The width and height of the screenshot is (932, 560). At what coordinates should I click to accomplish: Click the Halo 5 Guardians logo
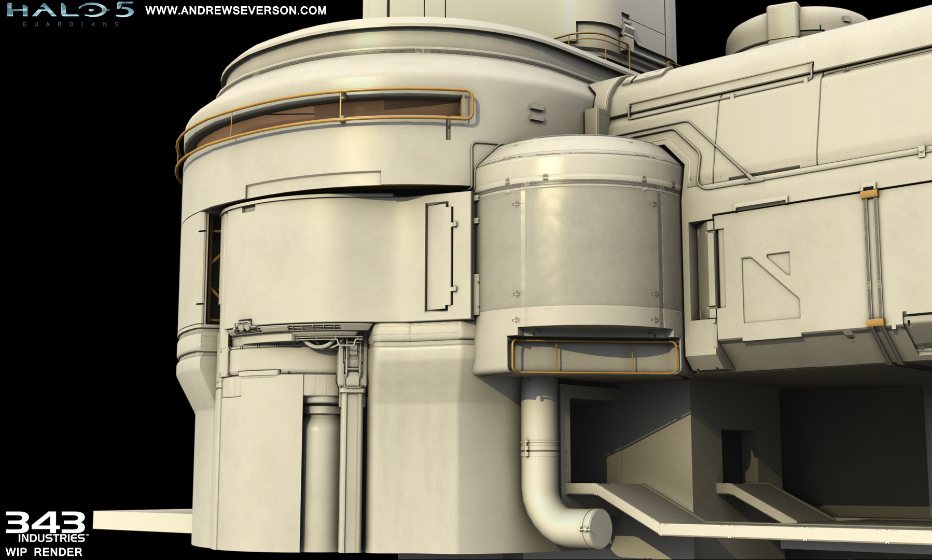70,14
